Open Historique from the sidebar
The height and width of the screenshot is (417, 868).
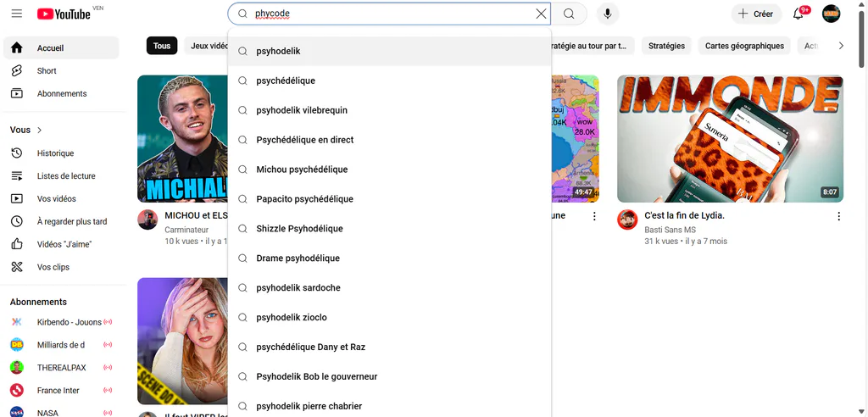(61, 153)
